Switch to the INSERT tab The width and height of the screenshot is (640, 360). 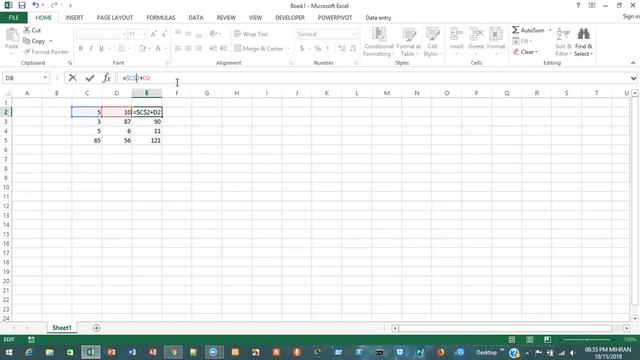[x=74, y=18]
